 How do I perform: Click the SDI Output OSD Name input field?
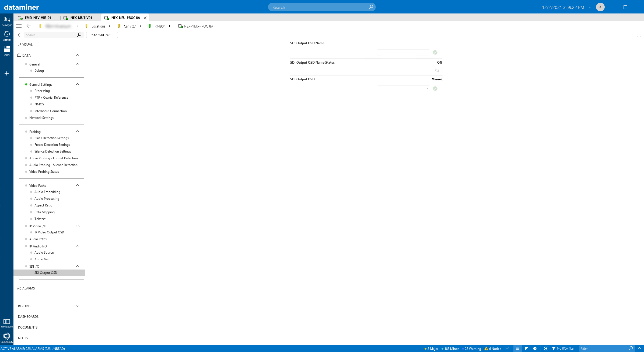pos(403,52)
